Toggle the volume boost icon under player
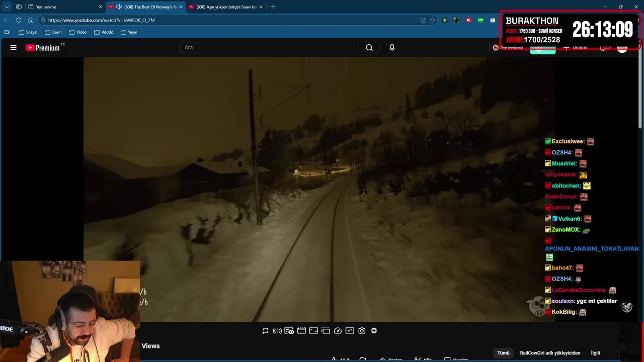This screenshot has width=644, height=362. tap(277, 331)
